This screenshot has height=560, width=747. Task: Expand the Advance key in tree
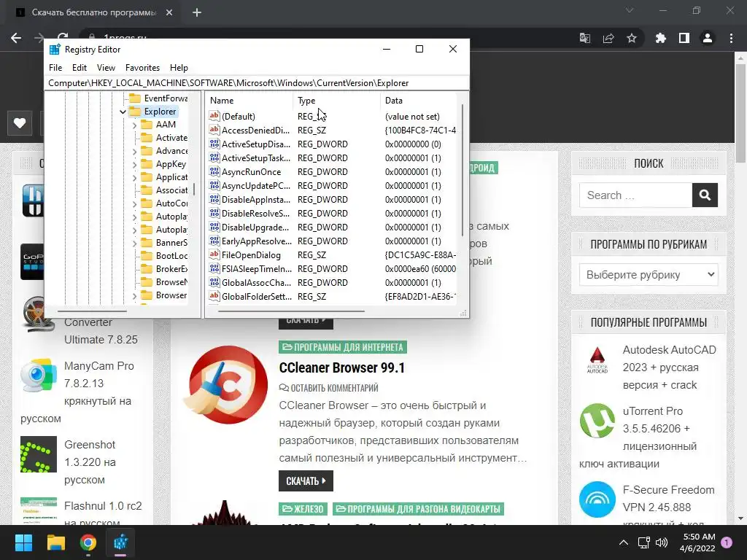[x=134, y=152]
